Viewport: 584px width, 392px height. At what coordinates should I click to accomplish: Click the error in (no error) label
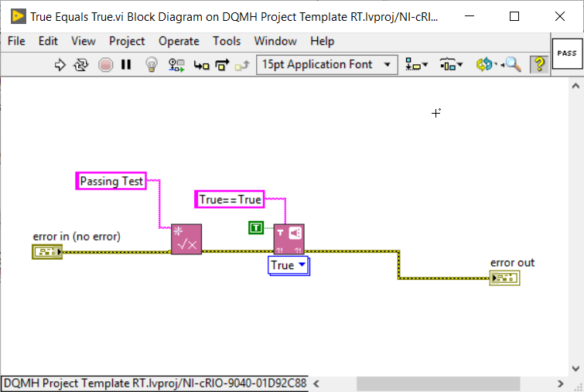coord(77,237)
